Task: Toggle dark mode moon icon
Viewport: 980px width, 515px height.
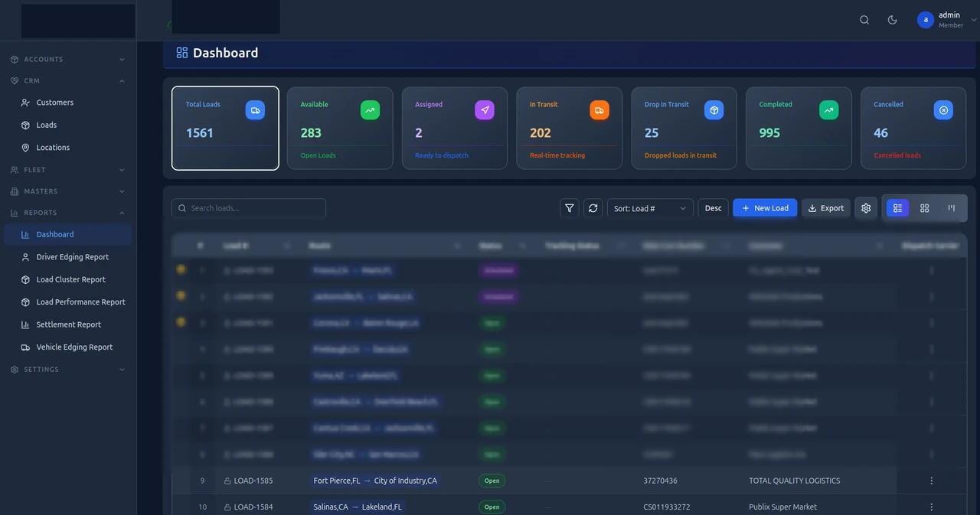Action: [x=892, y=20]
